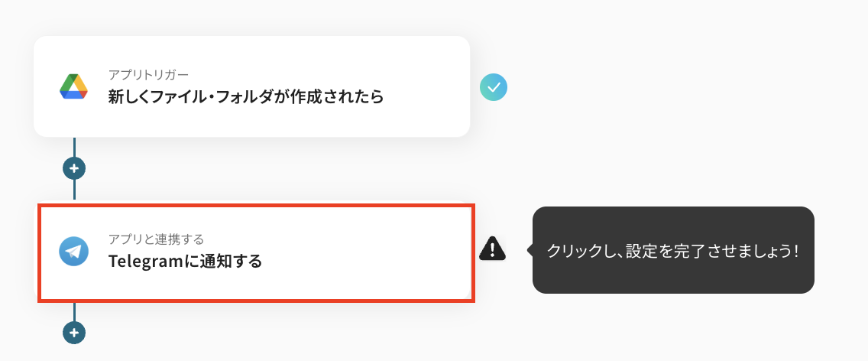Click the Telegram paper plane icon
The image size is (868, 361).
[x=74, y=251]
